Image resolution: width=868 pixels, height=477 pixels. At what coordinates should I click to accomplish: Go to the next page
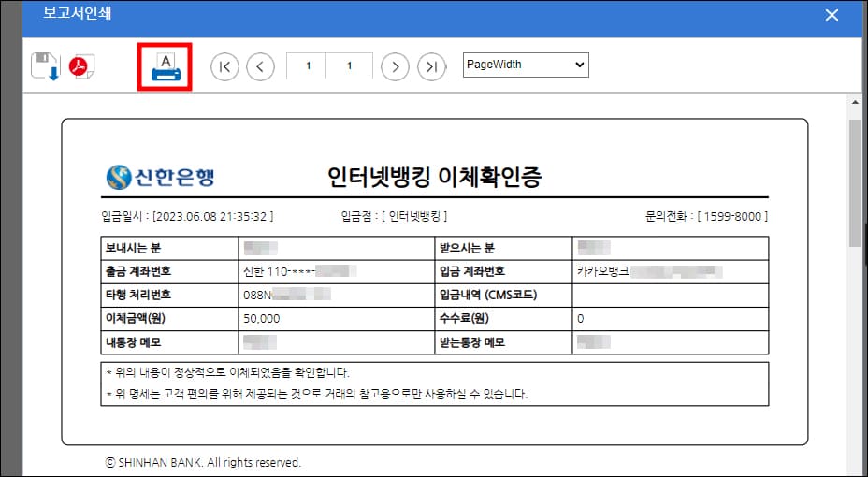[x=395, y=67]
